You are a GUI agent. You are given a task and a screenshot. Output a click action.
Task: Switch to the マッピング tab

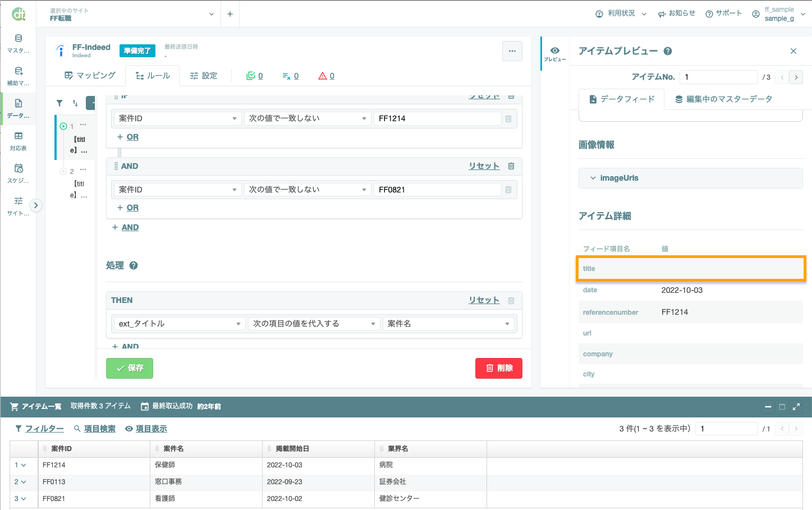pos(90,76)
